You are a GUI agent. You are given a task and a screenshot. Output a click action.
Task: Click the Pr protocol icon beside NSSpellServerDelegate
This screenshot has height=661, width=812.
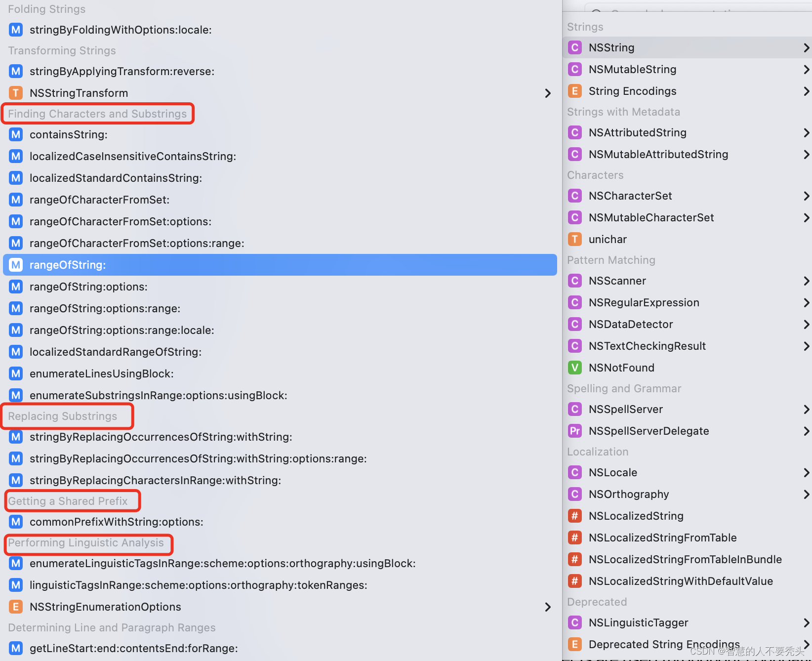[574, 431]
